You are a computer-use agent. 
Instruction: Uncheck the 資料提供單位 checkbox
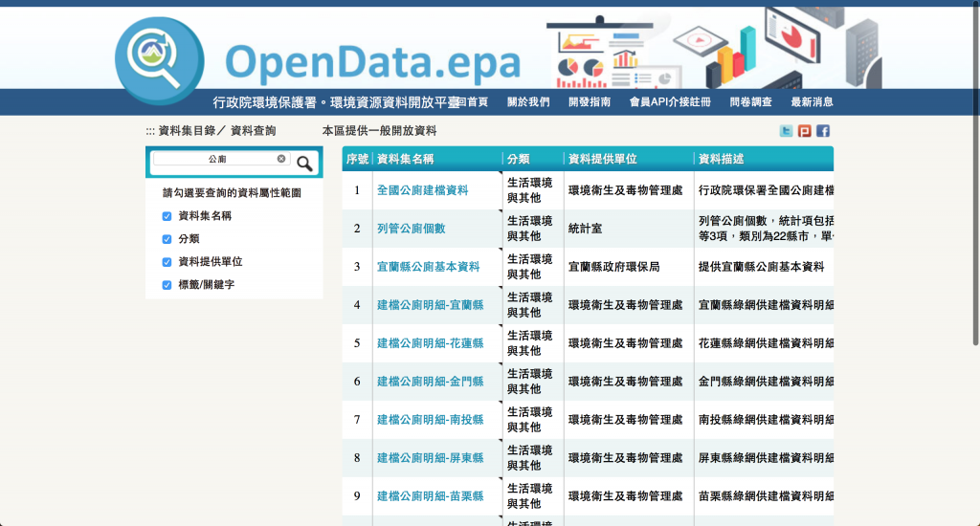[167, 262]
